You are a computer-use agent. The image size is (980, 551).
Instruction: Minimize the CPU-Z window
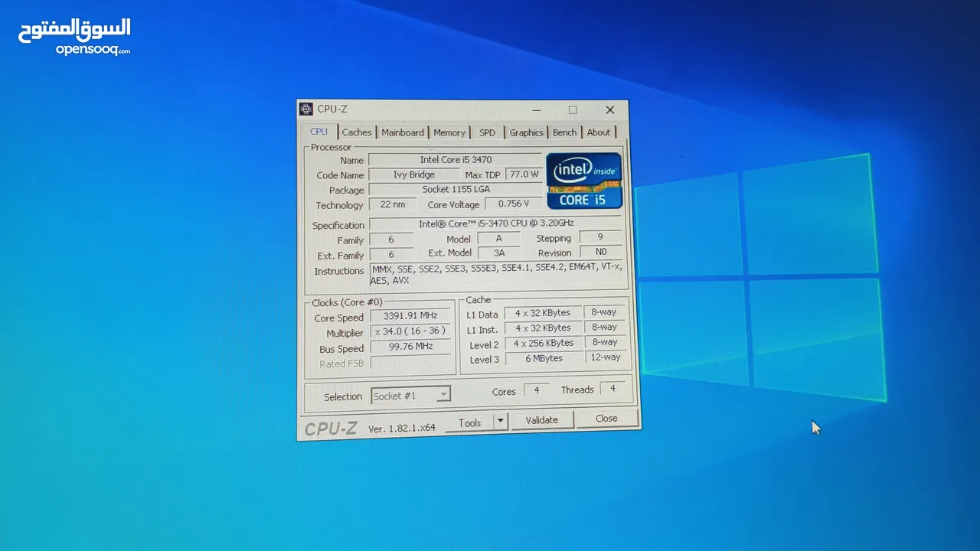[x=536, y=110]
